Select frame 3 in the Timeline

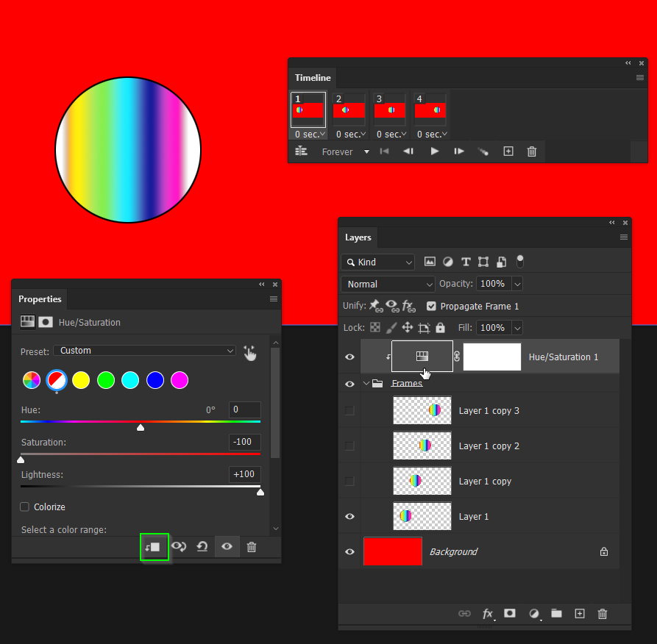click(389, 109)
